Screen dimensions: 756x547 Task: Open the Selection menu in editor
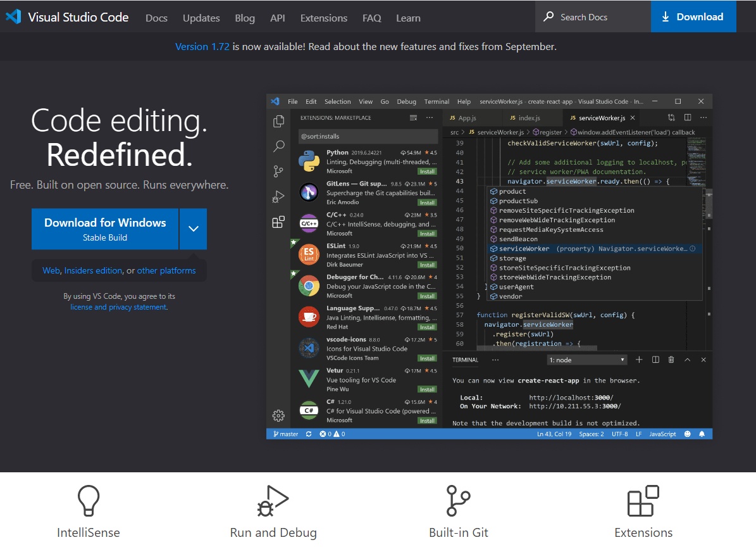click(x=337, y=101)
